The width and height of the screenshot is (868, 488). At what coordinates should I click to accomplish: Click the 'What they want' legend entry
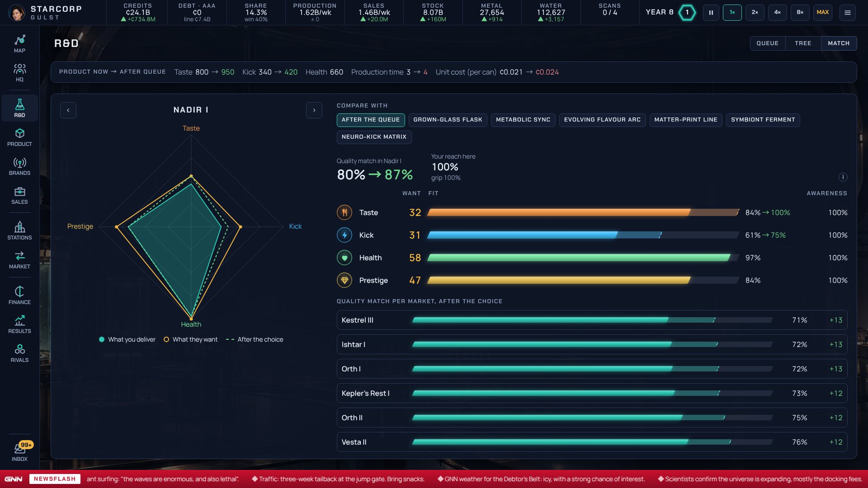(x=190, y=339)
